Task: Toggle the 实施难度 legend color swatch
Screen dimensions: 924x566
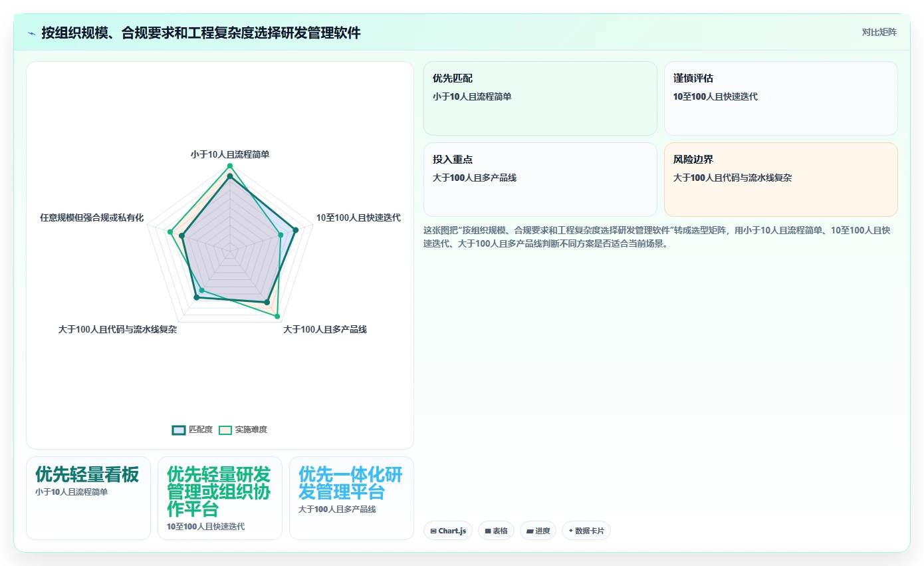Action: [x=225, y=430]
